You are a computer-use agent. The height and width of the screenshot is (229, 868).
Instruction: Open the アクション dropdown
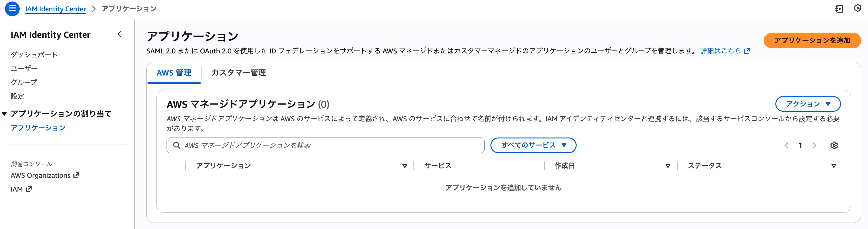(x=808, y=104)
